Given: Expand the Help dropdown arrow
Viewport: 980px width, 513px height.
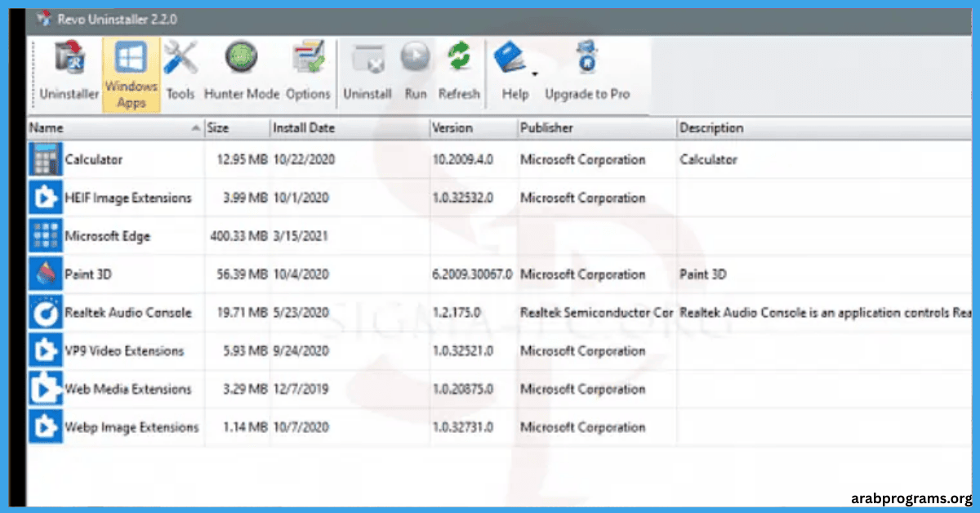Looking at the screenshot, I should coord(534,74).
